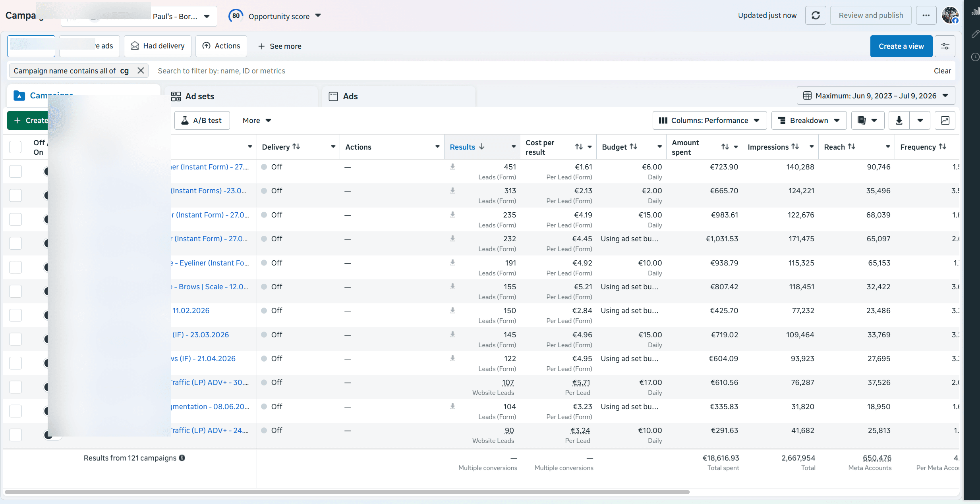The width and height of the screenshot is (980, 504).
Task: Open the three-dots more options menu
Action: [926, 15]
